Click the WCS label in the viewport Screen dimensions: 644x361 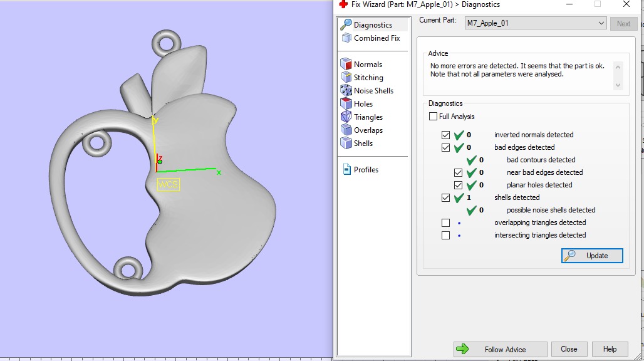(169, 184)
